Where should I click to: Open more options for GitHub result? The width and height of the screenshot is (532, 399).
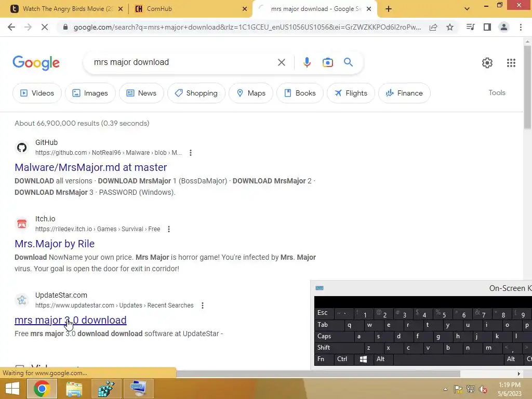pos(191,153)
